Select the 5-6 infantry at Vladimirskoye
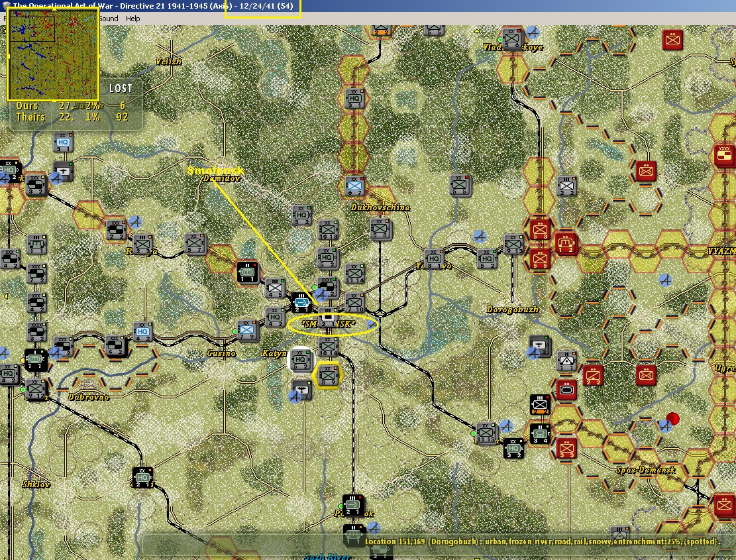Viewport: 736px width, 560px height. click(x=512, y=38)
